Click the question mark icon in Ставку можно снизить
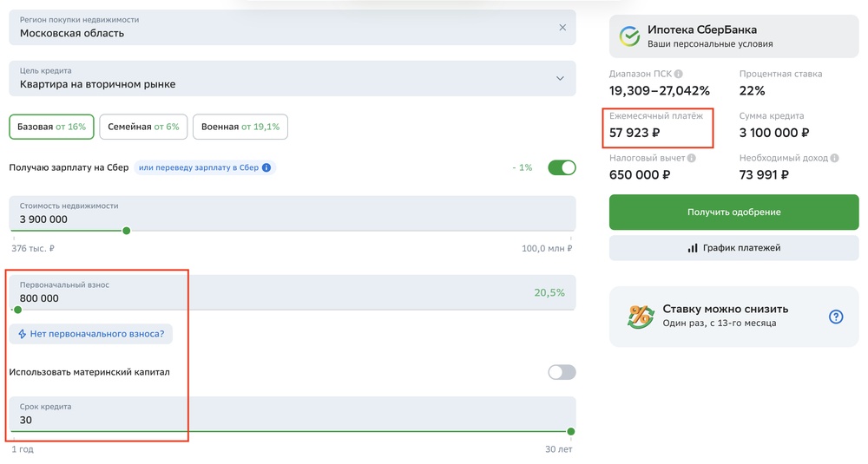Screen dimensions: 868x464 coord(836,317)
